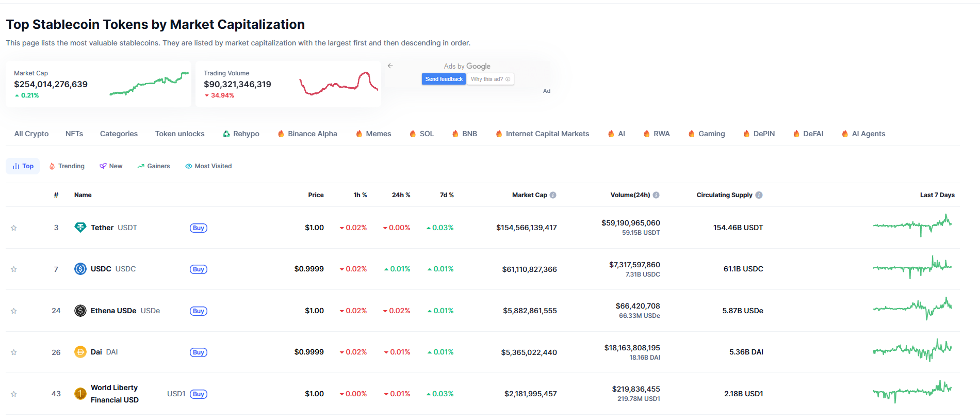Toggle the watchlist star for Tether

[x=14, y=228]
